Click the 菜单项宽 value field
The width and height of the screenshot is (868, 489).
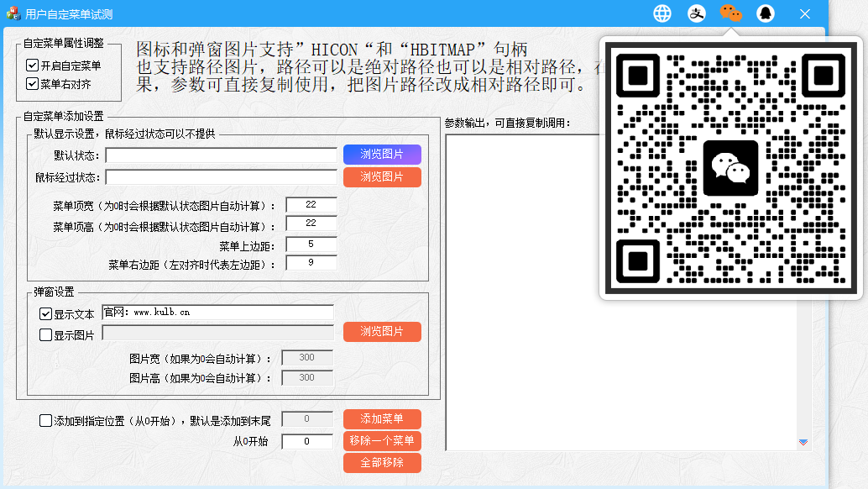coord(311,205)
